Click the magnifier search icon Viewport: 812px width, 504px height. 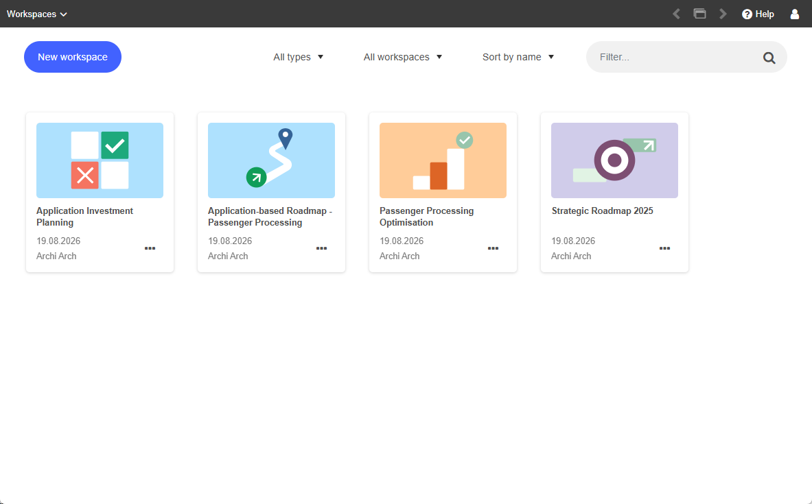pos(769,58)
